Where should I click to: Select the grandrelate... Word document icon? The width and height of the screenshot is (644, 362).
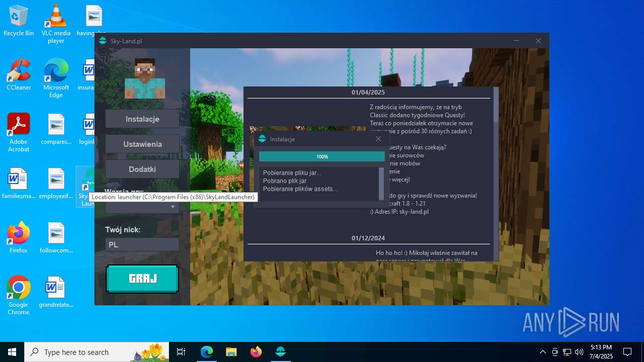coord(56,292)
